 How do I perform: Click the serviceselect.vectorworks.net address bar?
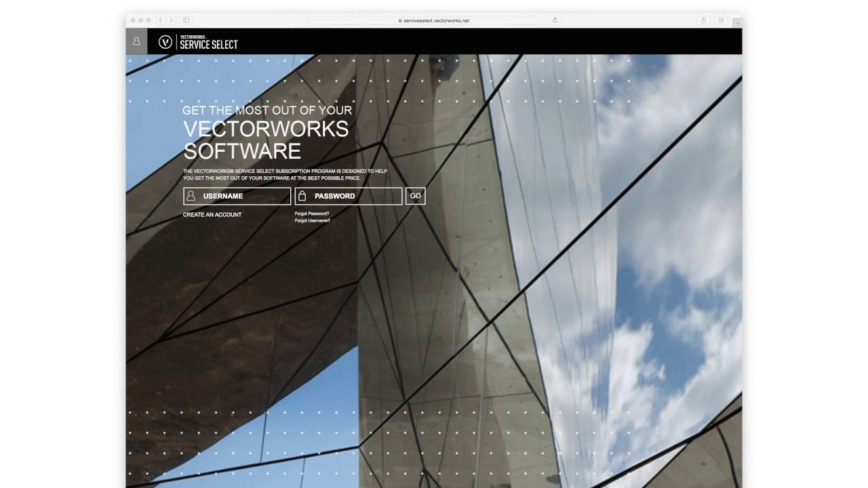pos(434,20)
